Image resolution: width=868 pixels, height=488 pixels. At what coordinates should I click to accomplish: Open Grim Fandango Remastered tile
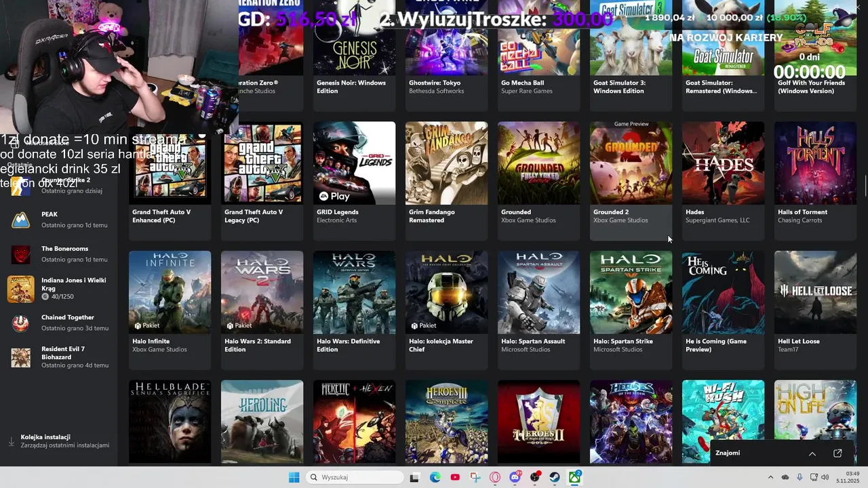pyautogui.click(x=446, y=180)
